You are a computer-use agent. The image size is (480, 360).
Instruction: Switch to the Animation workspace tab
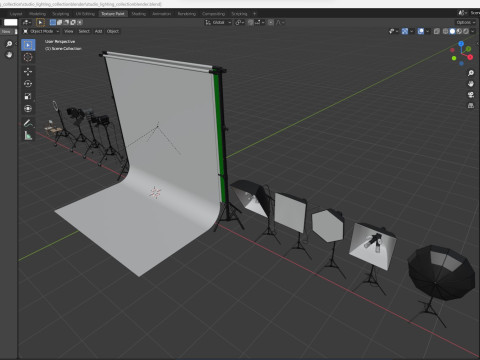click(161, 14)
